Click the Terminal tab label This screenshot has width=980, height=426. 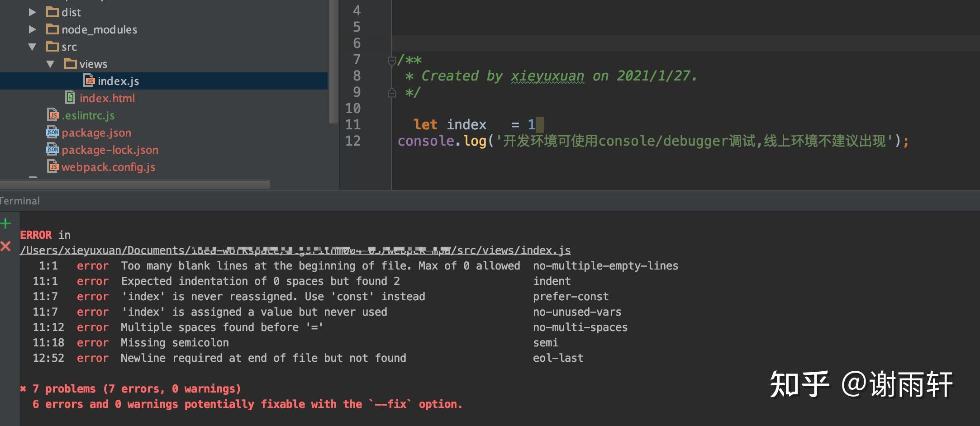pyautogui.click(x=20, y=200)
